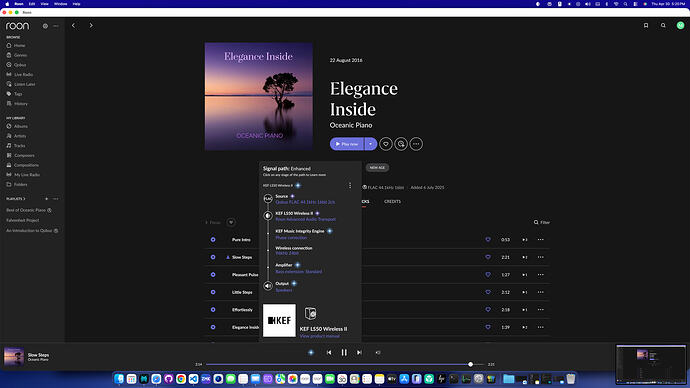Select the circle on the Little Steps row
Viewport: 690px width, 388px height.
coord(213,292)
